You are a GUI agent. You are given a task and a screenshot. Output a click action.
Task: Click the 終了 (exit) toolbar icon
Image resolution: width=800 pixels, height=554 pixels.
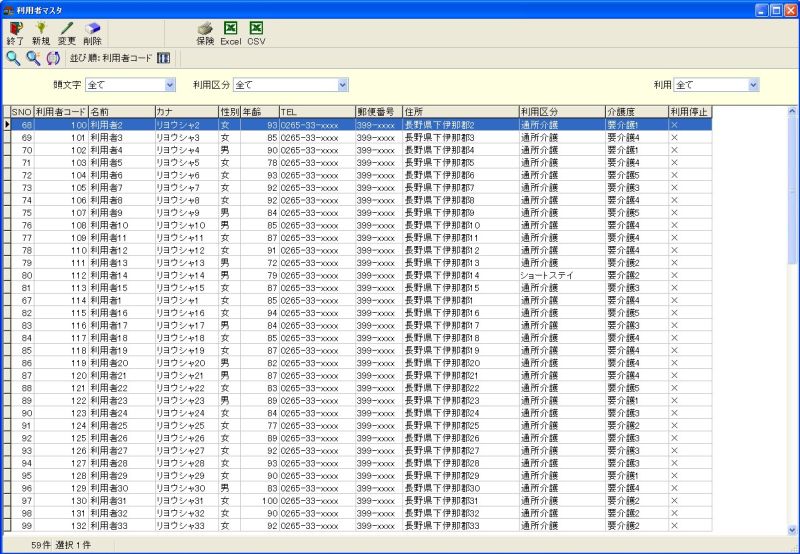pos(15,34)
